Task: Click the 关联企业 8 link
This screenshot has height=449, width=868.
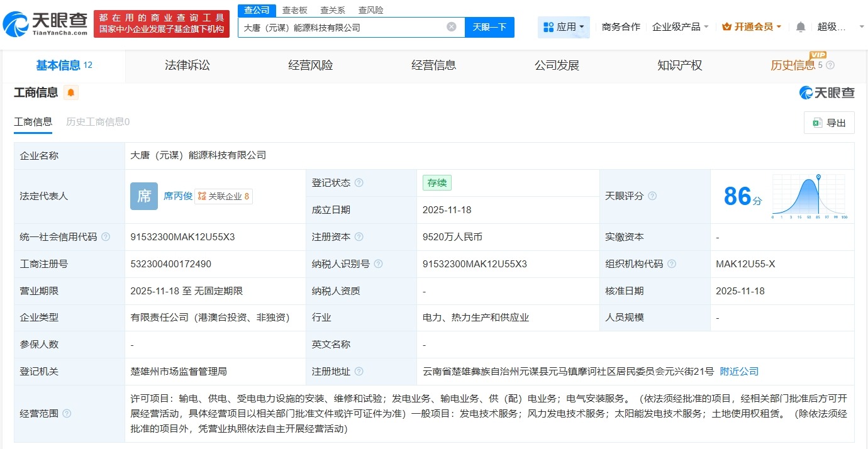Action: point(223,196)
